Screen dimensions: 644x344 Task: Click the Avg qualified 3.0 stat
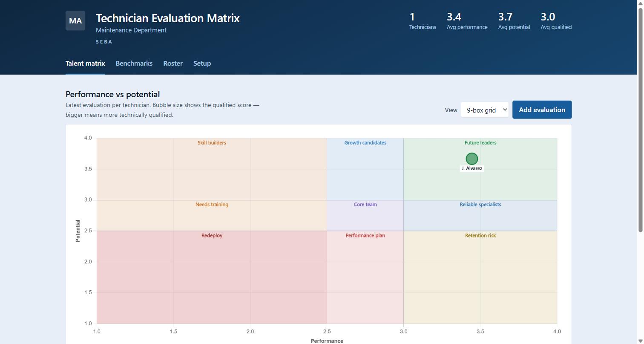[x=556, y=21]
